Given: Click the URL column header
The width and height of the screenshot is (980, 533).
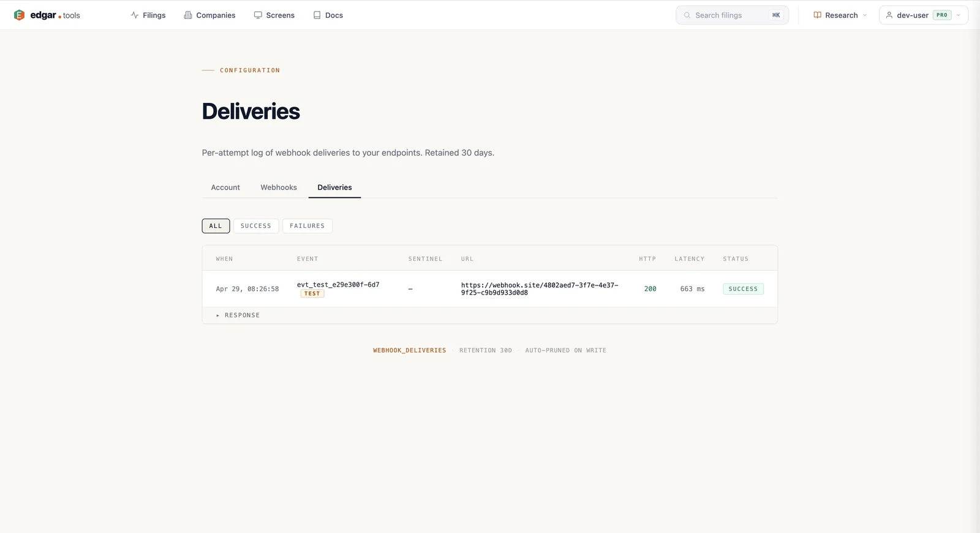Looking at the screenshot, I should [x=467, y=259].
